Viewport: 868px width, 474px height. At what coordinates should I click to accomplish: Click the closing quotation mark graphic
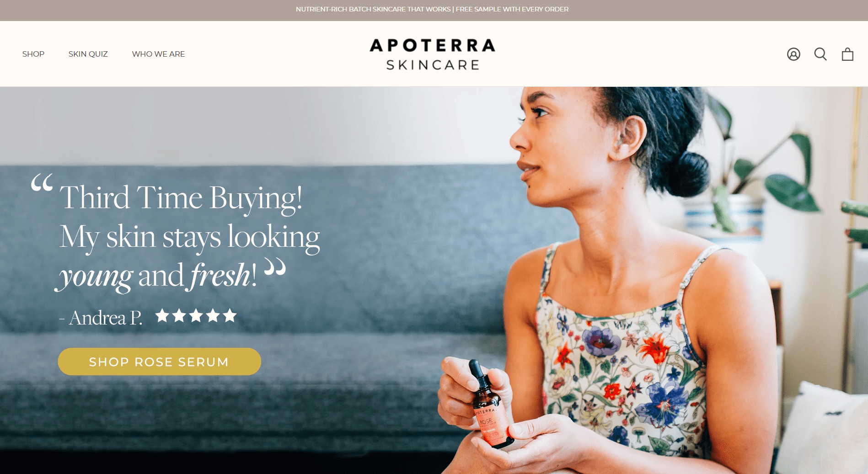pos(275,267)
